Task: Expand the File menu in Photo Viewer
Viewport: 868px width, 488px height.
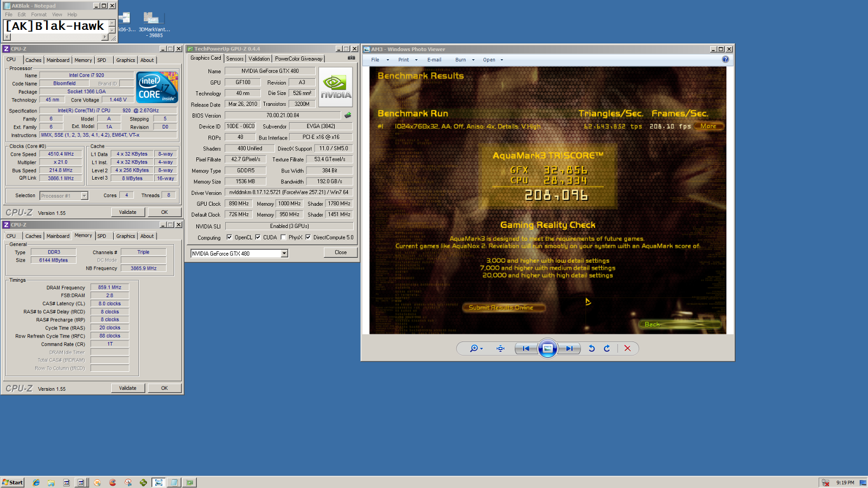Action: pos(380,60)
